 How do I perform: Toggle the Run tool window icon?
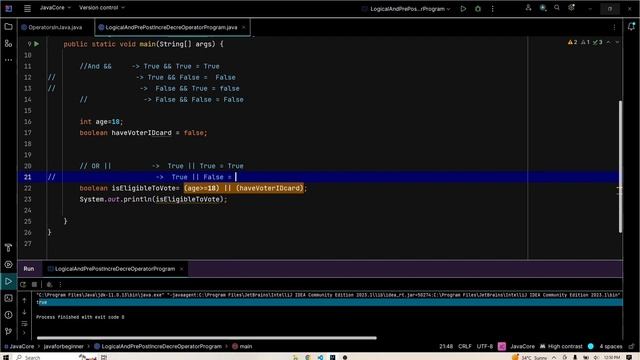(8, 281)
